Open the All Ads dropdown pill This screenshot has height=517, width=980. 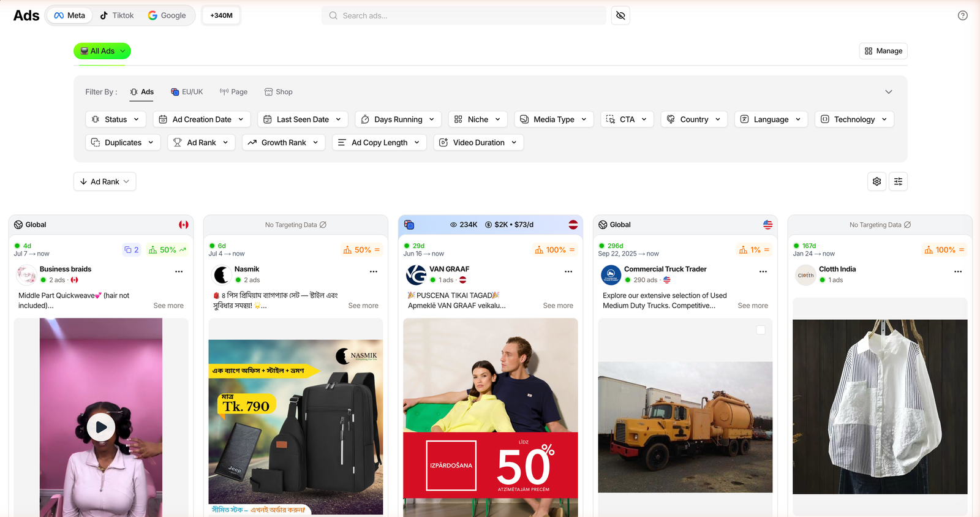pyautogui.click(x=102, y=51)
